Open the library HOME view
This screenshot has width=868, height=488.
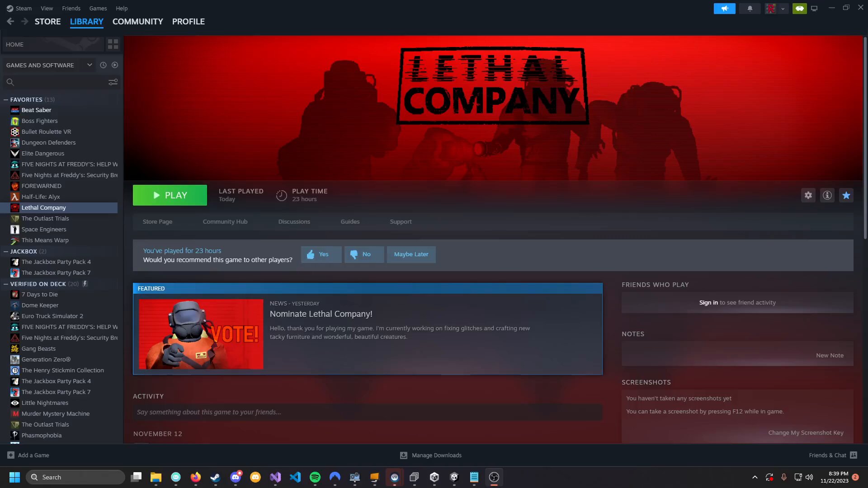[x=53, y=44]
